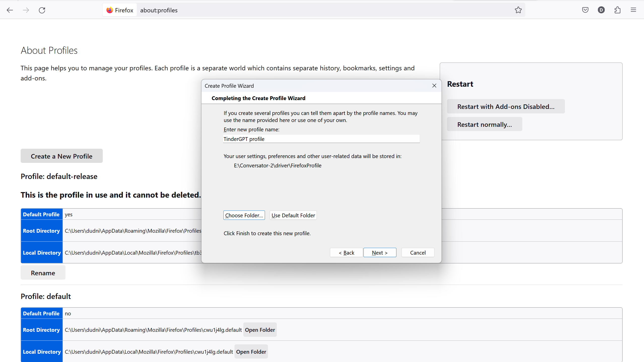
Task: Click Restart normally option
Action: (x=484, y=124)
